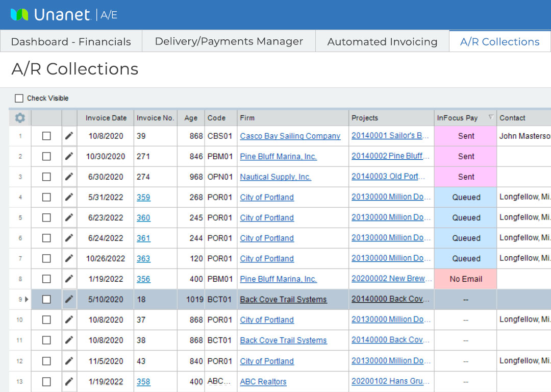Screen dimensions: 551x392
Task: Open ABC Realtors firm link
Action: (263, 381)
